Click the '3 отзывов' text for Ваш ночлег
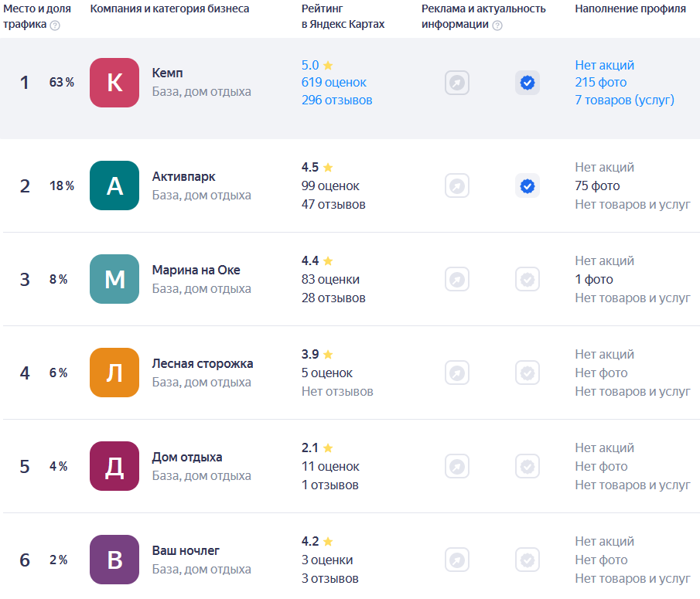Image resolution: width=700 pixels, height=599 pixels. coord(330,578)
